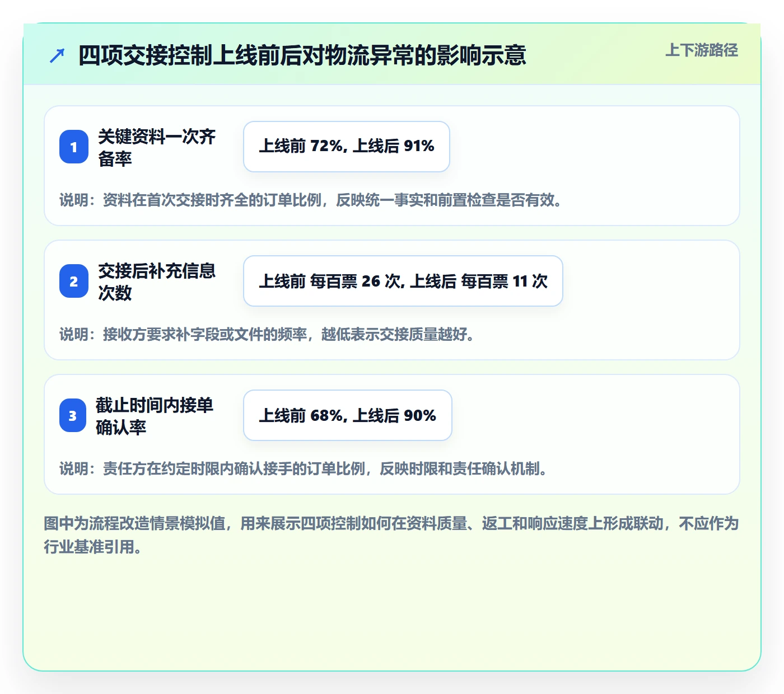This screenshot has height=694, width=784.
Task: Click the number 3 badge
Action: pos(73,415)
